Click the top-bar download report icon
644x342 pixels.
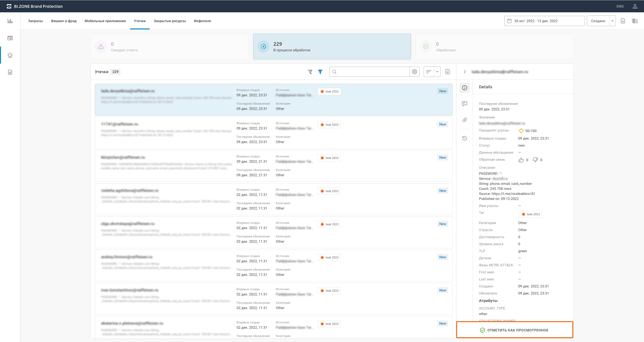[623, 21]
